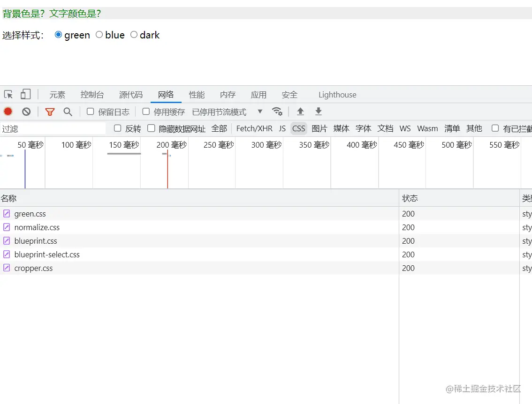The image size is (532, 404).
Task: Select the blueprint.css request row
Action: click(266, 240)
